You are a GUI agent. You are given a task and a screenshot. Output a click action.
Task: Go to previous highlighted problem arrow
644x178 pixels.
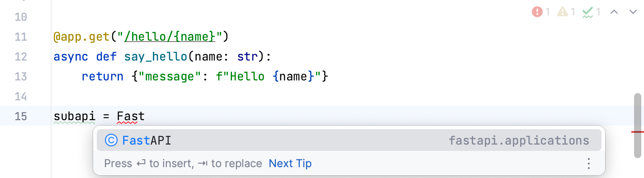[614, 12]
